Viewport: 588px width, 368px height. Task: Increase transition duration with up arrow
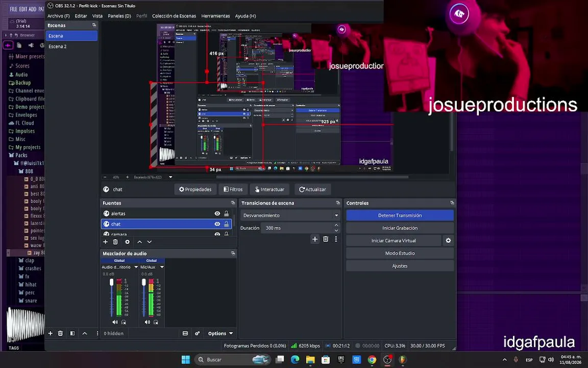tap(336, 225)
